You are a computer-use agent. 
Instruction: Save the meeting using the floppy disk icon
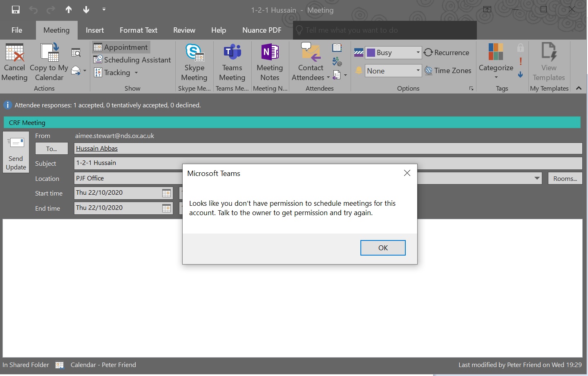tap(16, 9)
